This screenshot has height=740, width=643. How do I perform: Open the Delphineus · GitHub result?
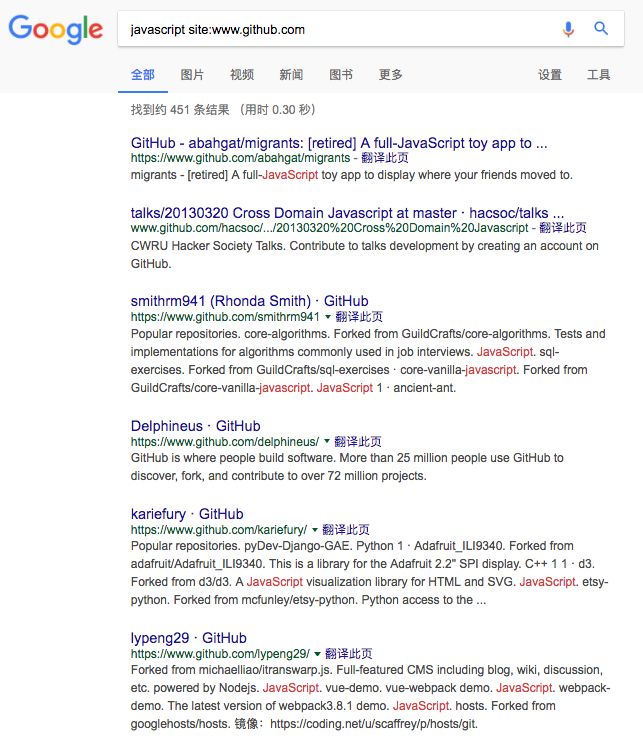pyautogui.click(x=195, y=426)
